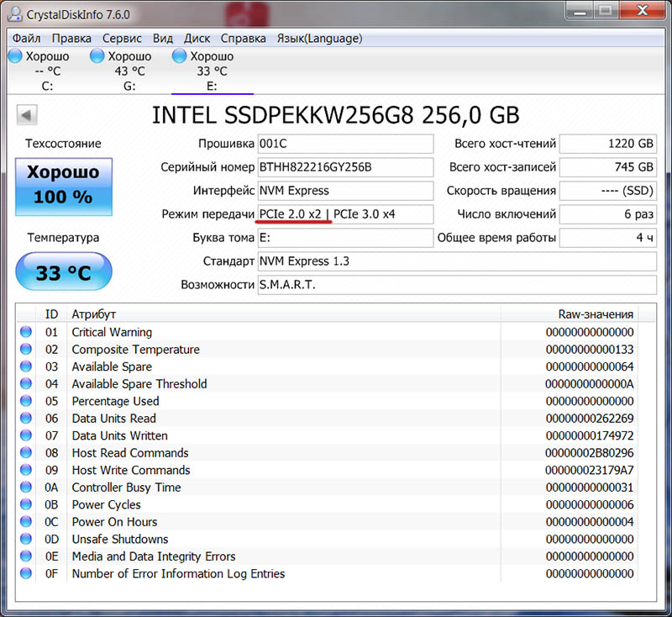The height and width of the screenshot is (617, 672).
Task: Click the Прошивка field showing 001C
Action: click(345, 144)
